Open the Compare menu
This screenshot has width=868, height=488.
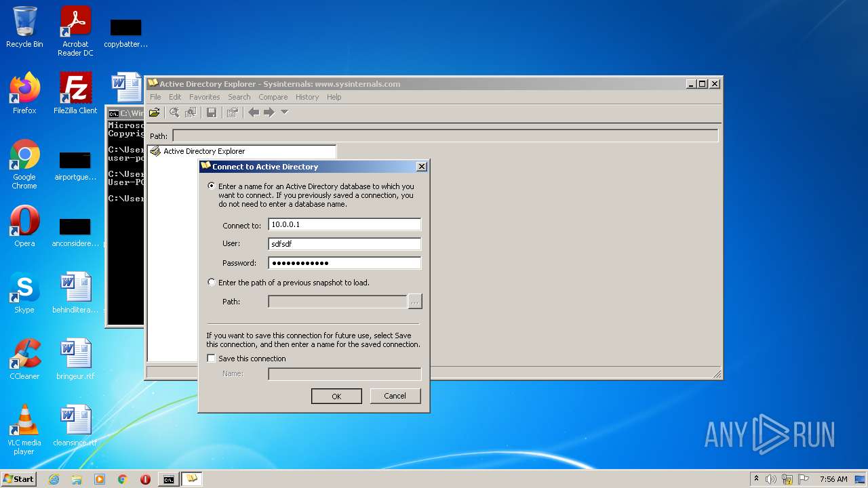(273, 97)
